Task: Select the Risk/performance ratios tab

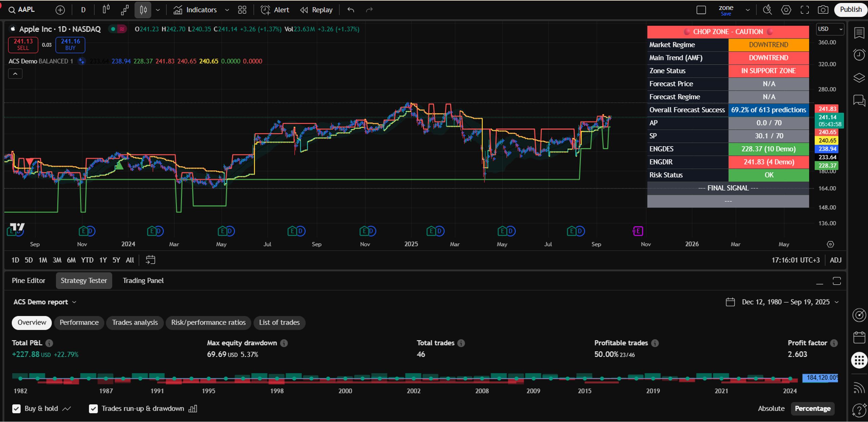Action: pyautogui.click(x=208, y=323)
